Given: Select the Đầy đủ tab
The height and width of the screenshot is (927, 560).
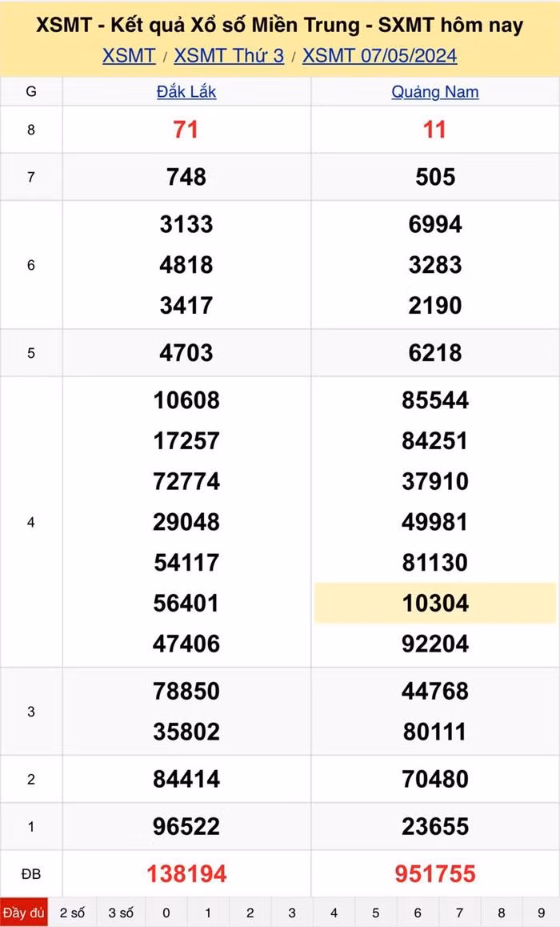Looking at the screenshot, I should coord(24,913).
